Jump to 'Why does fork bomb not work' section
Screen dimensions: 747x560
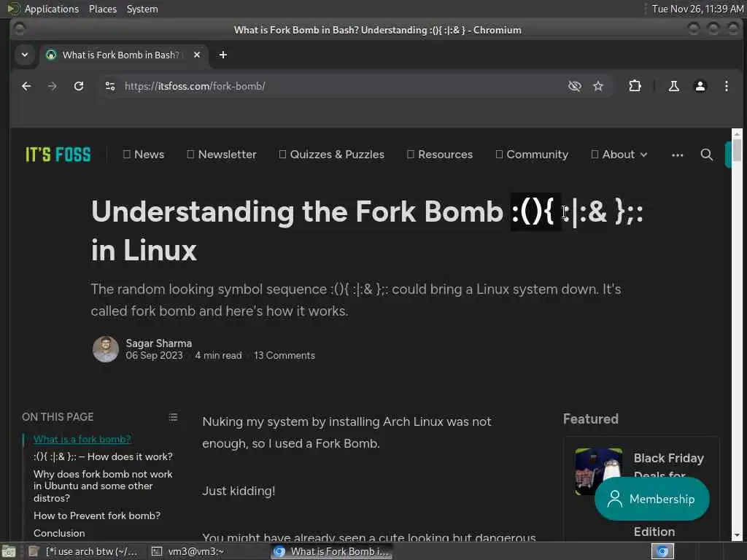[103, 486]
